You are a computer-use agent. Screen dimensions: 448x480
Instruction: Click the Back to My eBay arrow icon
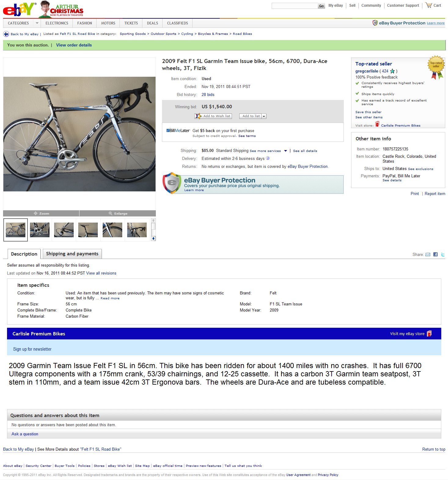pos(6,34)
